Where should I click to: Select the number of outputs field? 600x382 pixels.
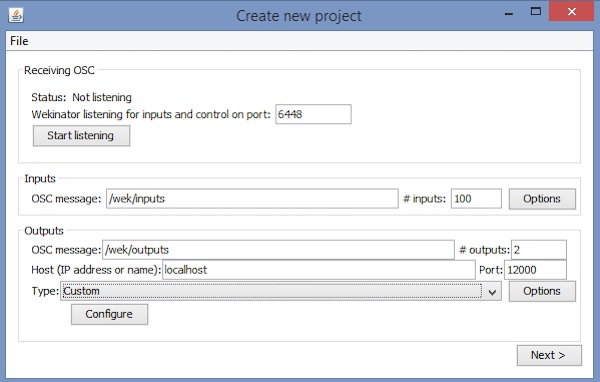539,250
